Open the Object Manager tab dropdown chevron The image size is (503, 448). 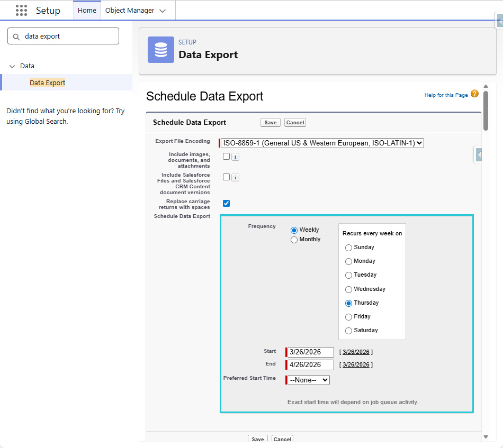click(163, 11)
